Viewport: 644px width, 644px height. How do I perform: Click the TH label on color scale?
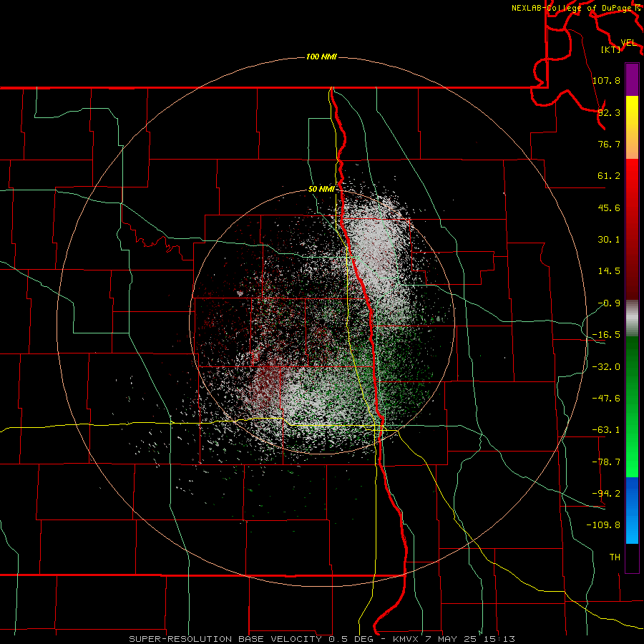point(615,557)
